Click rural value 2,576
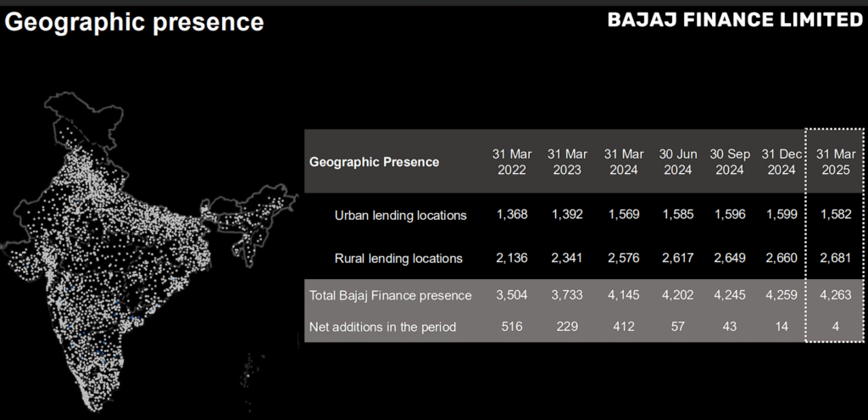Viewport: 868px width, 420px height. (x=623, y=258)
